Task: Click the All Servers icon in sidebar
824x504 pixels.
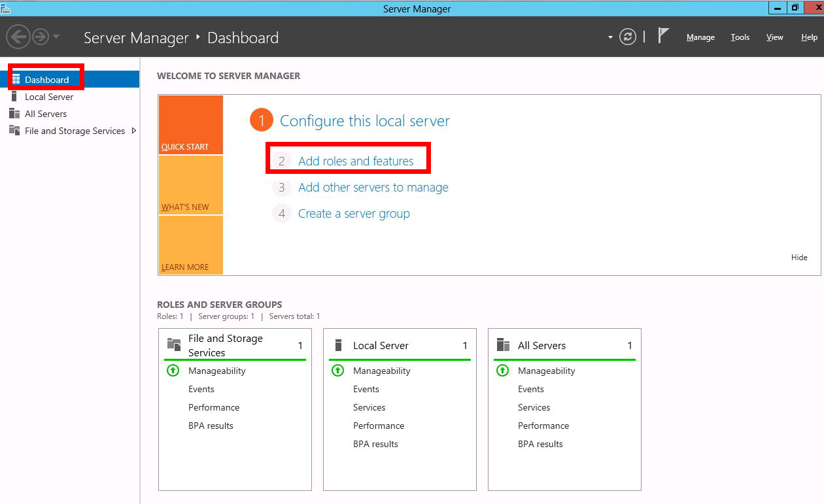Action: 14,113
